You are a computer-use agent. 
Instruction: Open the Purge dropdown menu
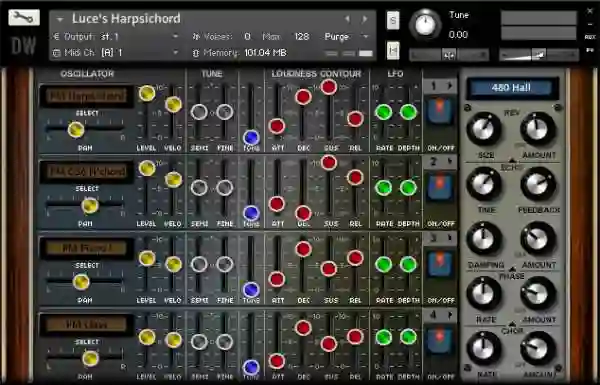pyautogui.click(x=366, y=37)
